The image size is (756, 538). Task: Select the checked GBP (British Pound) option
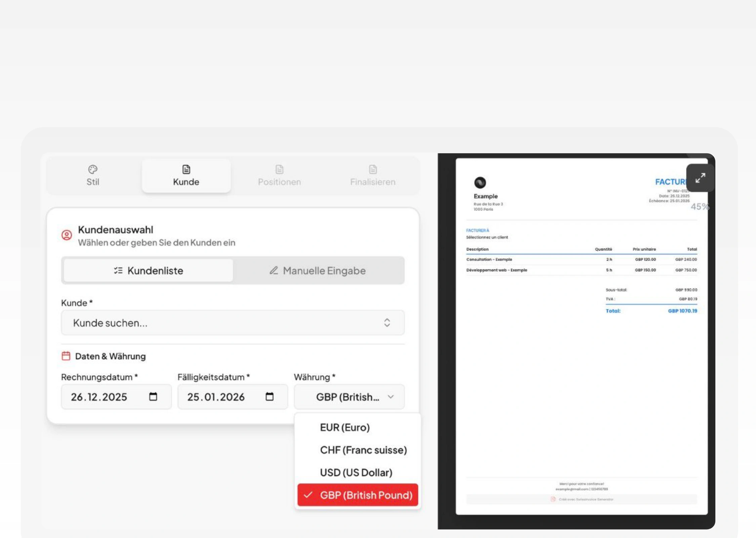pyautogui.click(x=358, y=495)
